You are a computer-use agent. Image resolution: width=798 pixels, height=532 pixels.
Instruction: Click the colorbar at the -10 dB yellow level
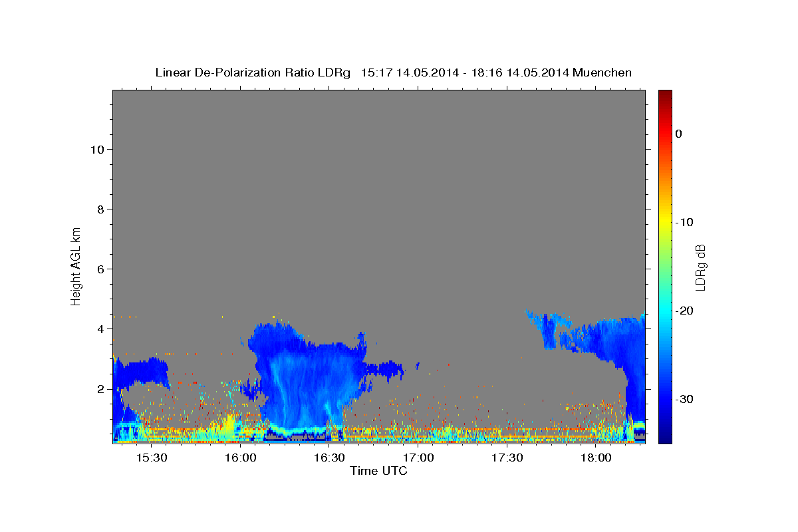665,222
